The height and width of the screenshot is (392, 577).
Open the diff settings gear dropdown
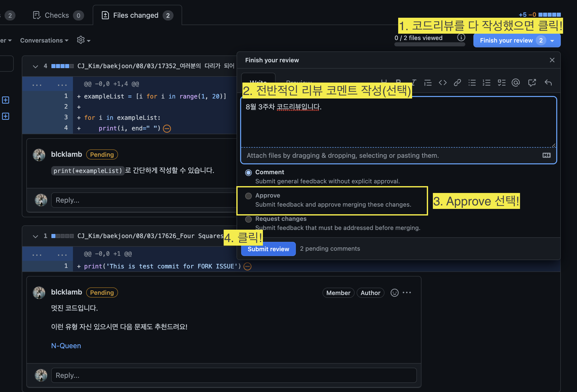click(83, 40)
